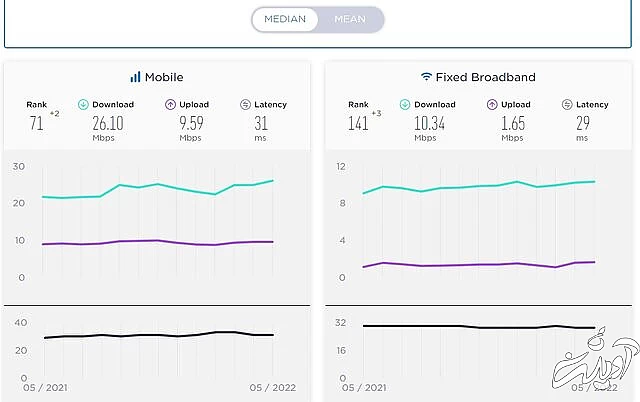Click Fixed Broadband Upload arrow icon

tap(492, 104)
